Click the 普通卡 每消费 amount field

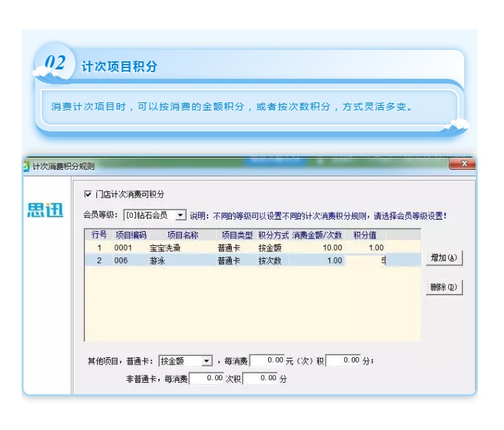[x=267, y=361]
